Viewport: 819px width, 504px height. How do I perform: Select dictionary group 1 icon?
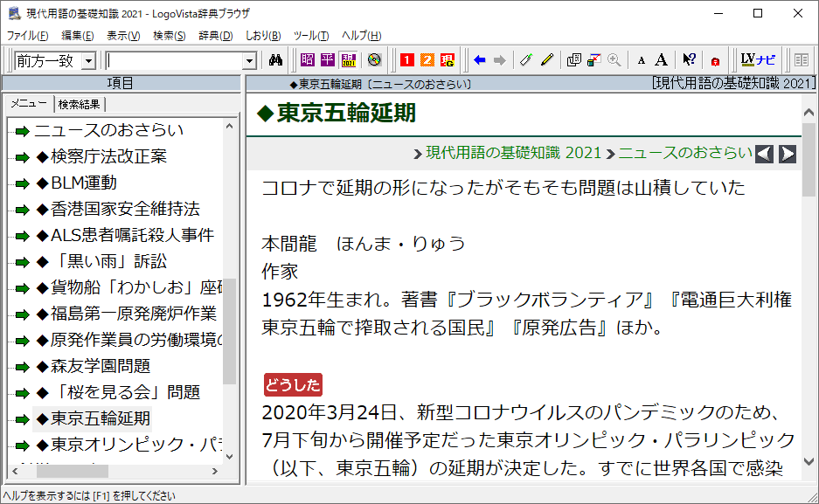point(407,60)
